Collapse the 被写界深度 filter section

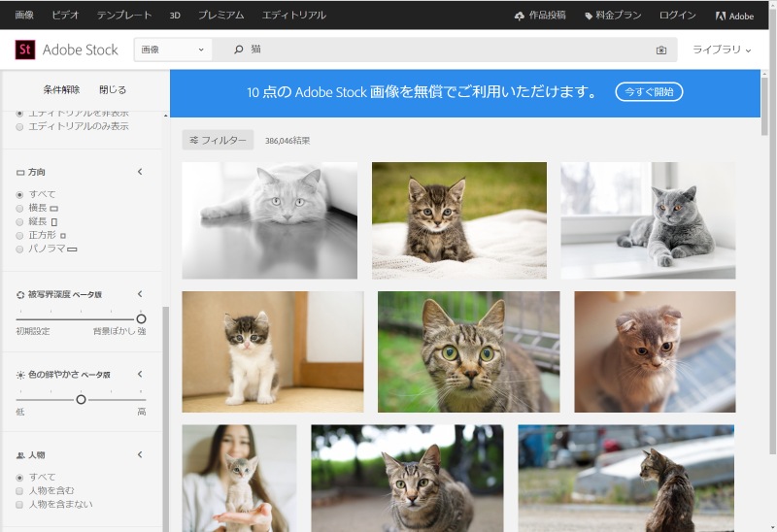pyautogui.click(x=140, y=294)
